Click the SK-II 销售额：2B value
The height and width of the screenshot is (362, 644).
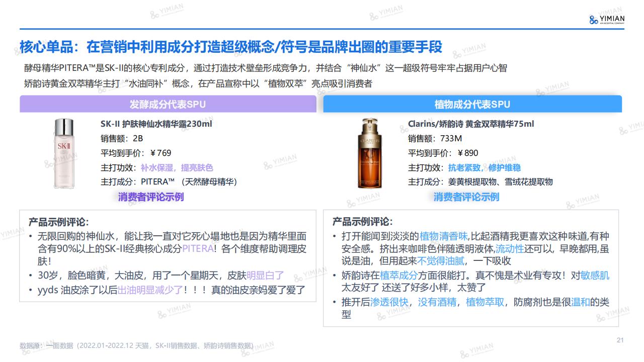tap(122, 138)
